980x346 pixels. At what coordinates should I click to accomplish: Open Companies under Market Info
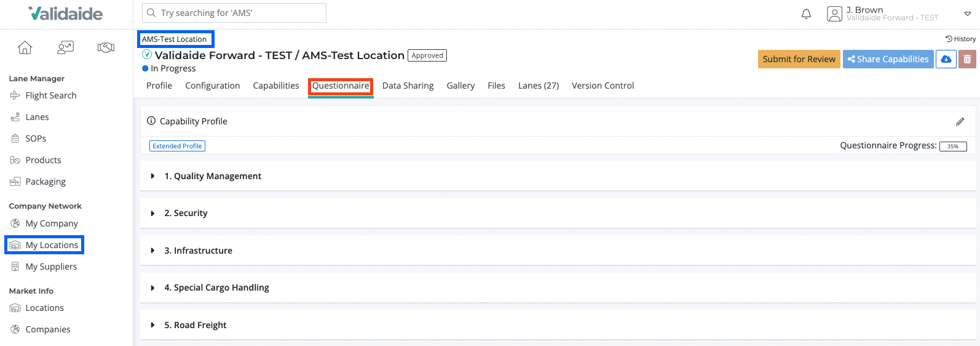click(48, 329)
